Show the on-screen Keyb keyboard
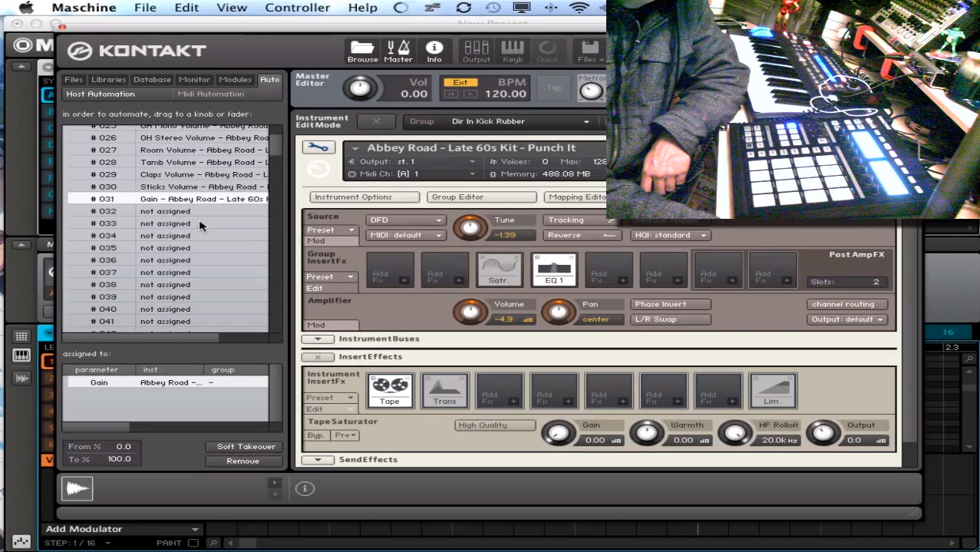The image size is (980, 552). 513,51
